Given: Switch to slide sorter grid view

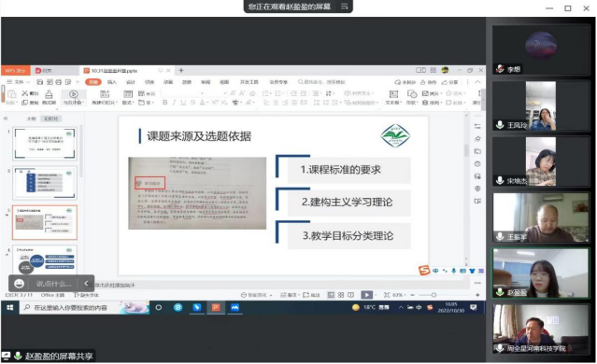Looking at the screenshot, I should tap(341, 295).
